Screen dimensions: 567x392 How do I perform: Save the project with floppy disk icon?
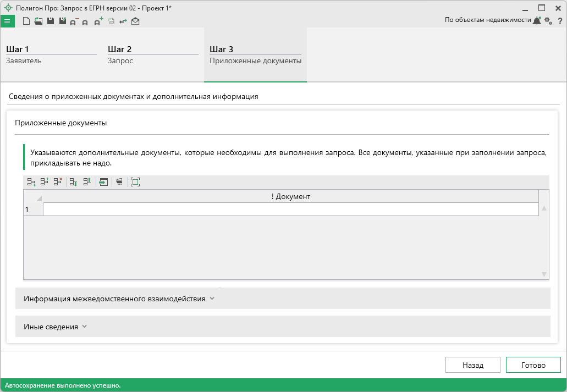[50, 21]
